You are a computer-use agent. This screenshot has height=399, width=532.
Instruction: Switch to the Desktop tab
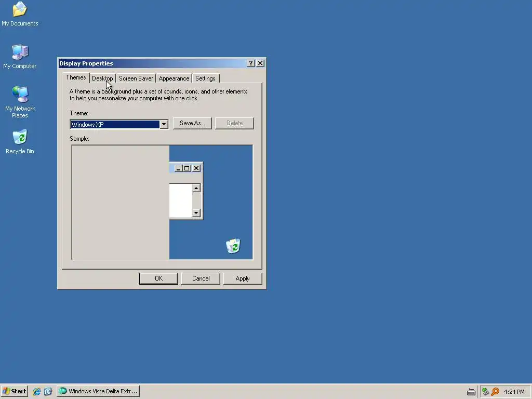pyautogui.click(x=102, y=78)
